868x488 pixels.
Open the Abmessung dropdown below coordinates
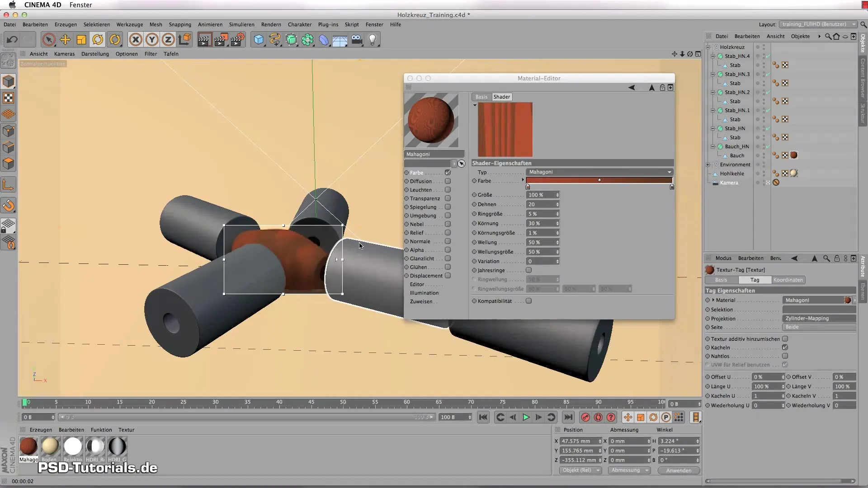pos(630,470)
